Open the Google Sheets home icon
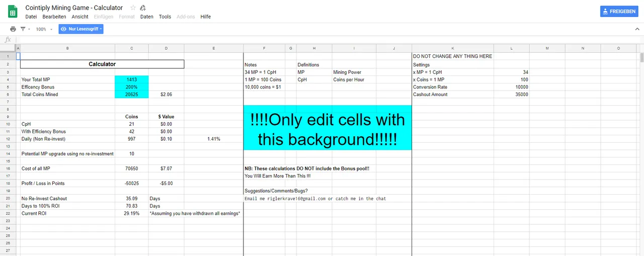 (13, 12)
